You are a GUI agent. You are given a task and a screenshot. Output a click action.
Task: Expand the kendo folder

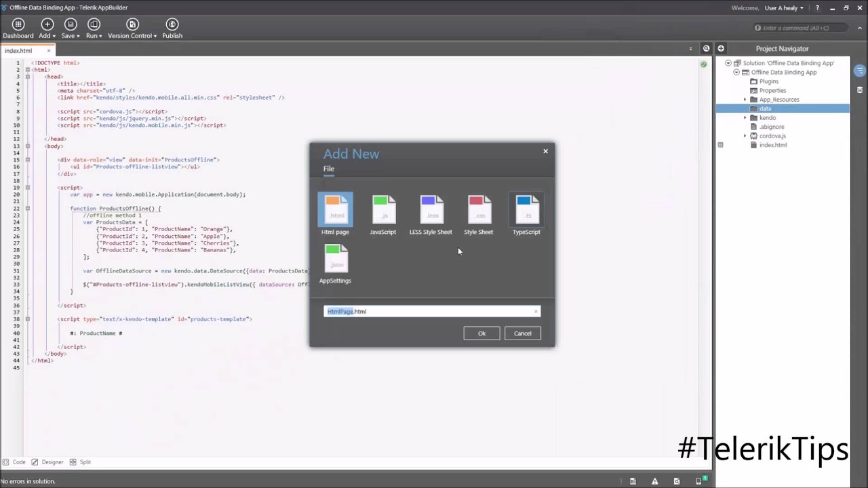pos(745,118)
